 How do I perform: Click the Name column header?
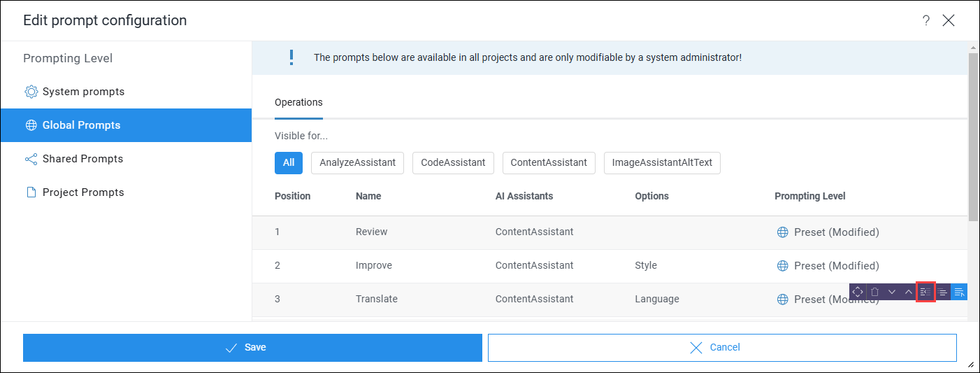368,196
